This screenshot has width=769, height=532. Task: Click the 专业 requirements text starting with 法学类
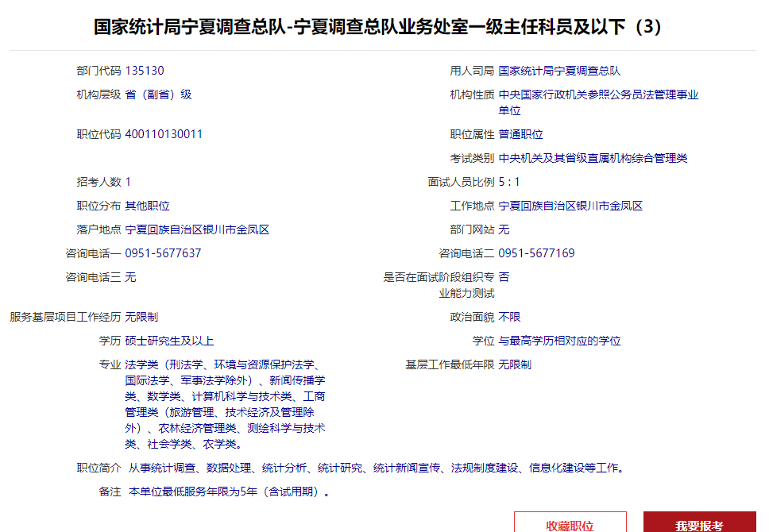click(225, 404)
